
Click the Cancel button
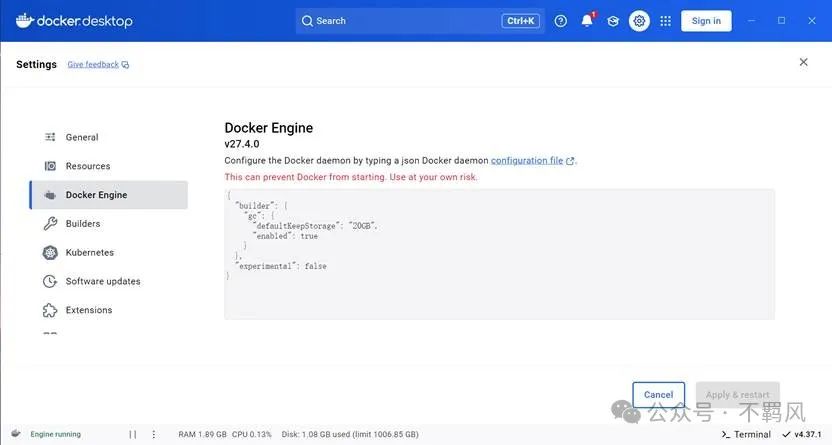[658, 395]
